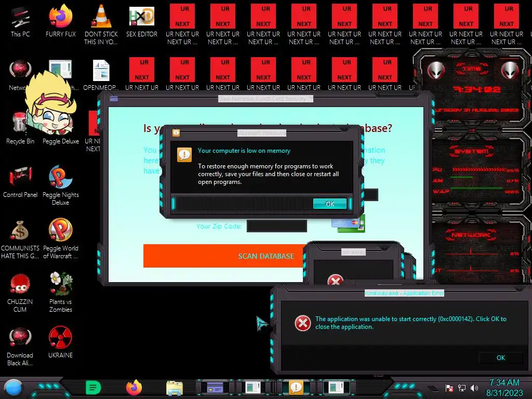Open the Control Panel desktop icon
Viewport: 532px width, 399px height.
20,181
